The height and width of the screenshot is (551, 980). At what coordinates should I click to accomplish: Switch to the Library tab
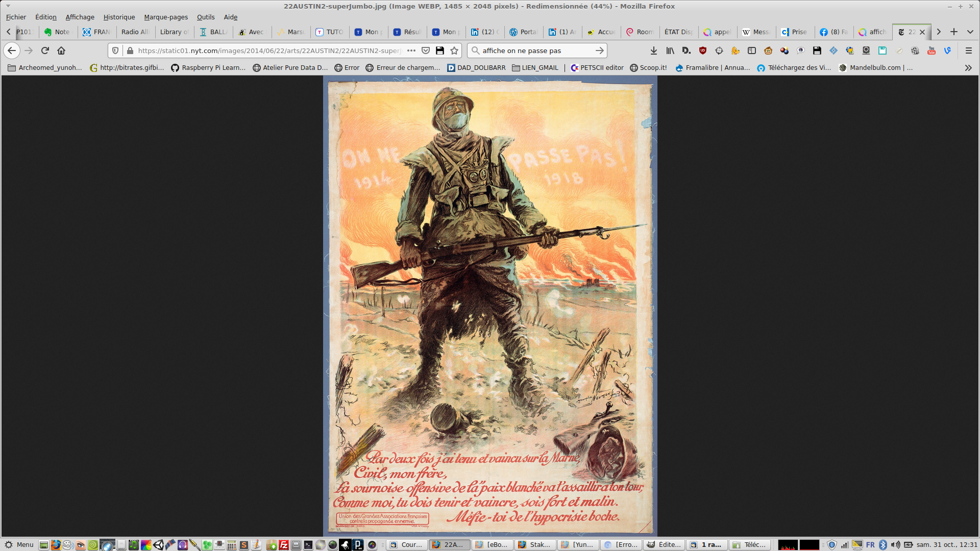[174, 32]
